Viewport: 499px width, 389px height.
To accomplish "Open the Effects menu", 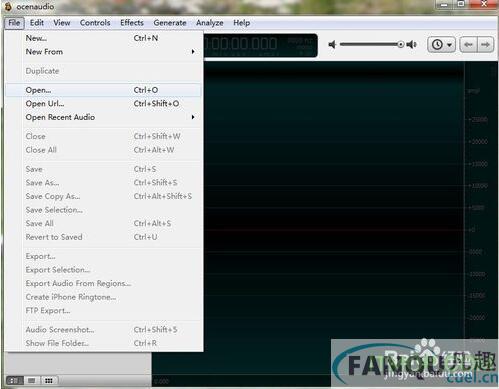I will tap(132, 23).
